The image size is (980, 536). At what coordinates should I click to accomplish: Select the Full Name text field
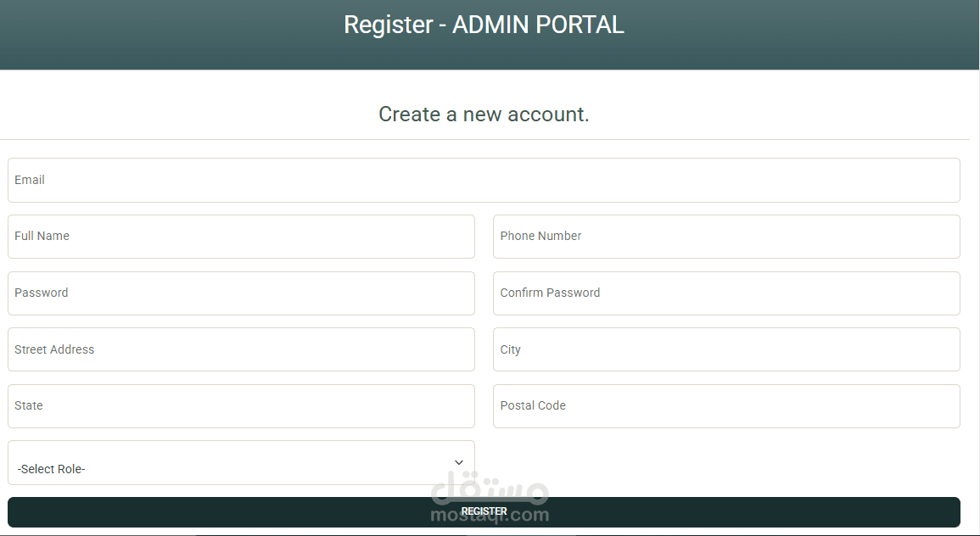click(x=241, y=237)
